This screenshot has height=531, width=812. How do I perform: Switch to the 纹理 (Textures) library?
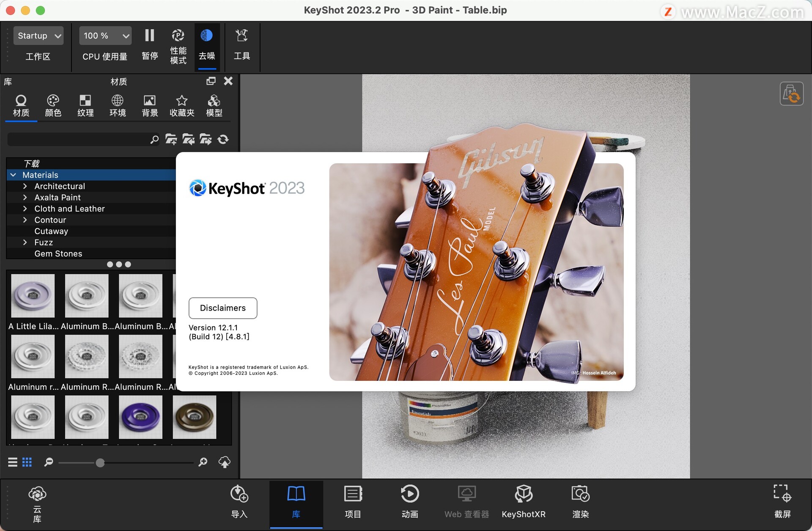coord(85,105)
